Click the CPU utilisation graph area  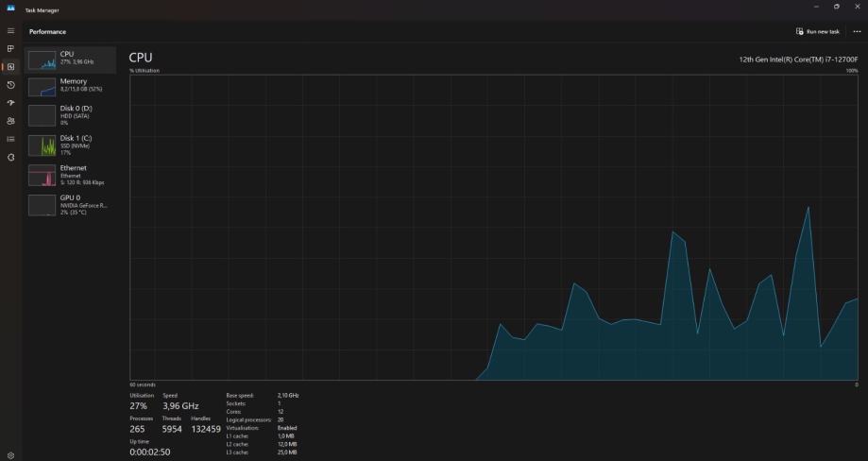494,228
